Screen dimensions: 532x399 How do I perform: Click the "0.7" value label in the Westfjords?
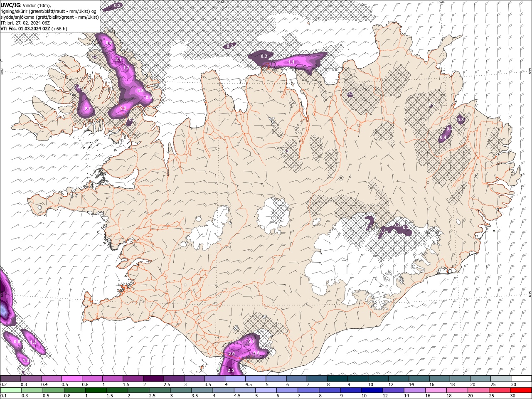pos(87,109)
